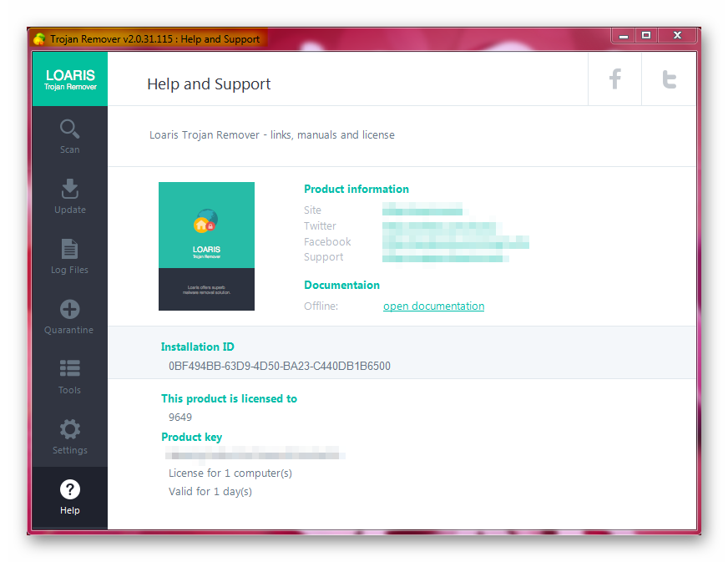Close the Trojan Remover window
This screenshot has width=728, height=562.
click(677, 36)
